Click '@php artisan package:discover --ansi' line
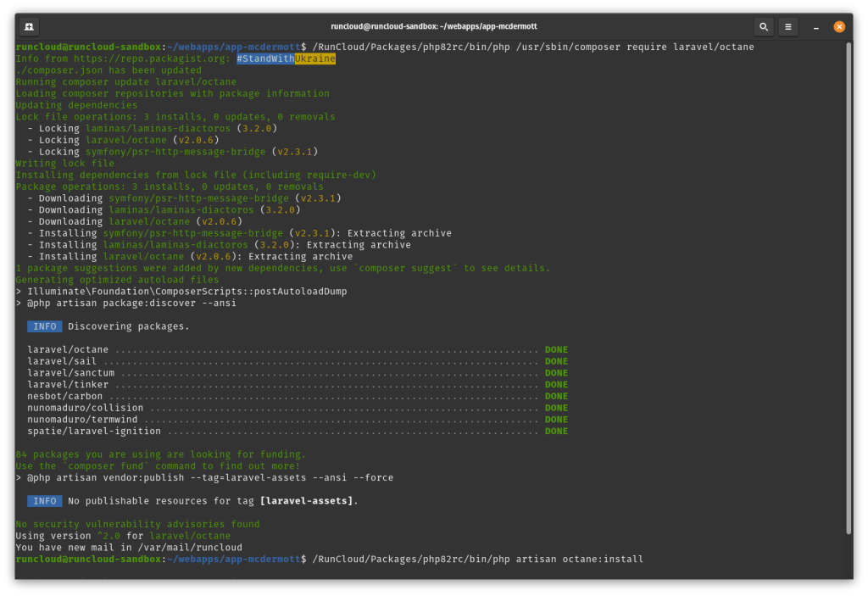The width and height of the screenshot is (868, 596). [x=125, y=303]
